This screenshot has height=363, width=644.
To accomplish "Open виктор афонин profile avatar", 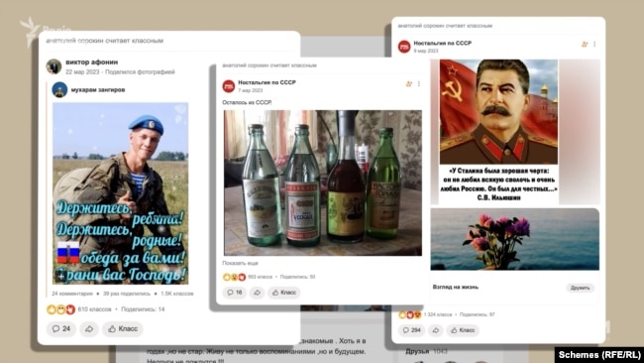I will click(x=54, y=66).
